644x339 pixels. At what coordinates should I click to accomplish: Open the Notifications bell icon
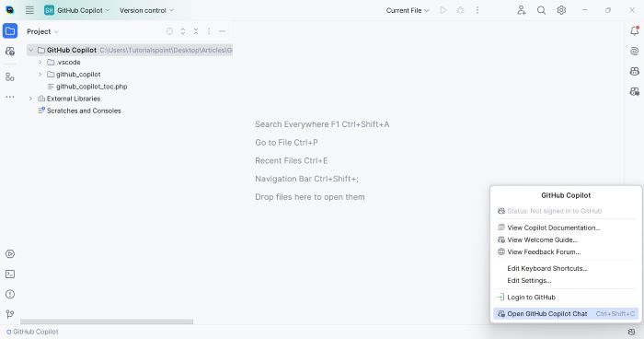[635, 30]
